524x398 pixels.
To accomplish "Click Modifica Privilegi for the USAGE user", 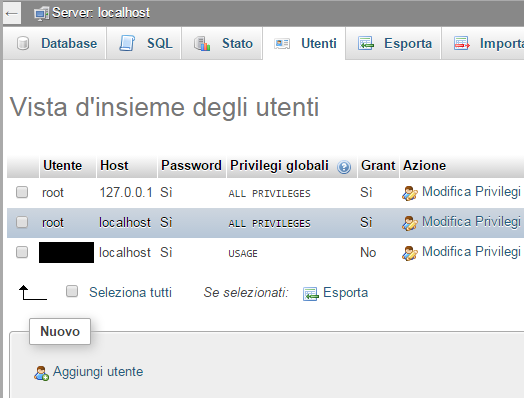I will (x=471, y=252).
